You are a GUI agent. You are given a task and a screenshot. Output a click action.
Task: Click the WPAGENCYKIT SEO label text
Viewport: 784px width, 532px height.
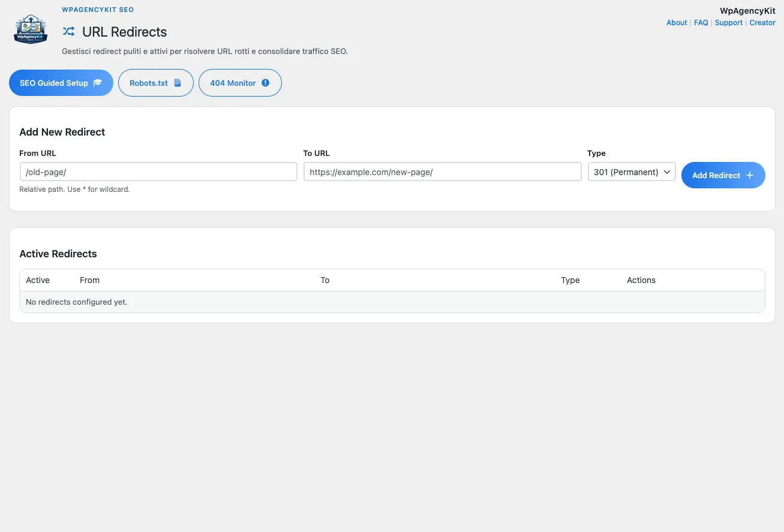click(x=98, y=10)
